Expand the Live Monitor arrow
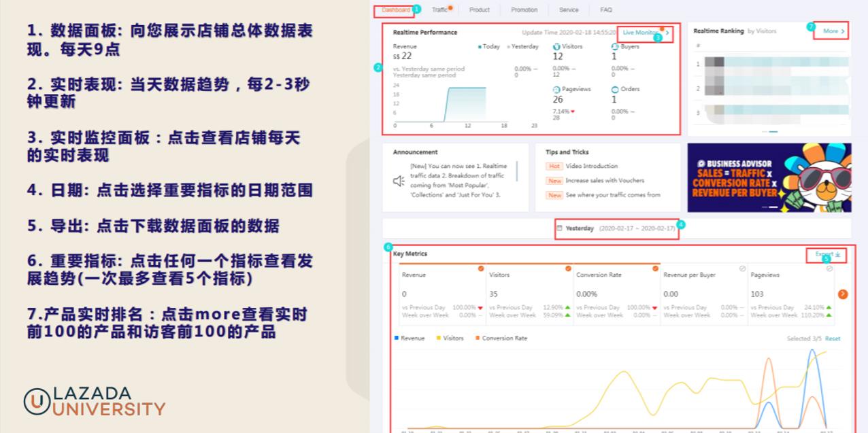The image size is (868, 433). coord(667,33)
